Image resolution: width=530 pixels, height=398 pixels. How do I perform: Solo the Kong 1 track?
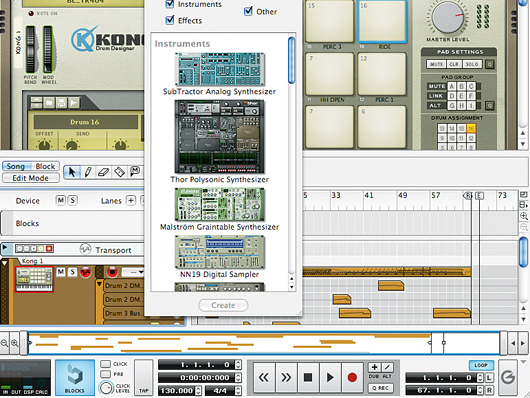click(x=72, y=272)
